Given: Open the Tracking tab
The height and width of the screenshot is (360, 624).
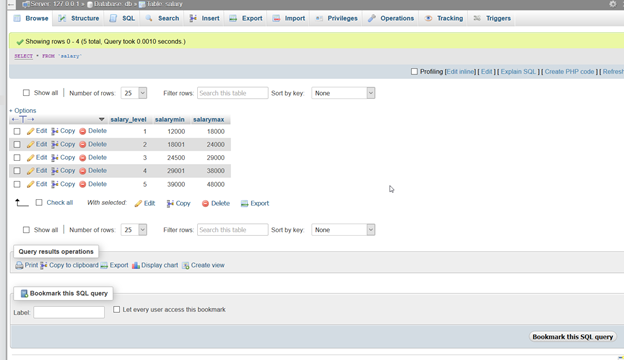Looking at the screenshot, I should coord(444,18).
